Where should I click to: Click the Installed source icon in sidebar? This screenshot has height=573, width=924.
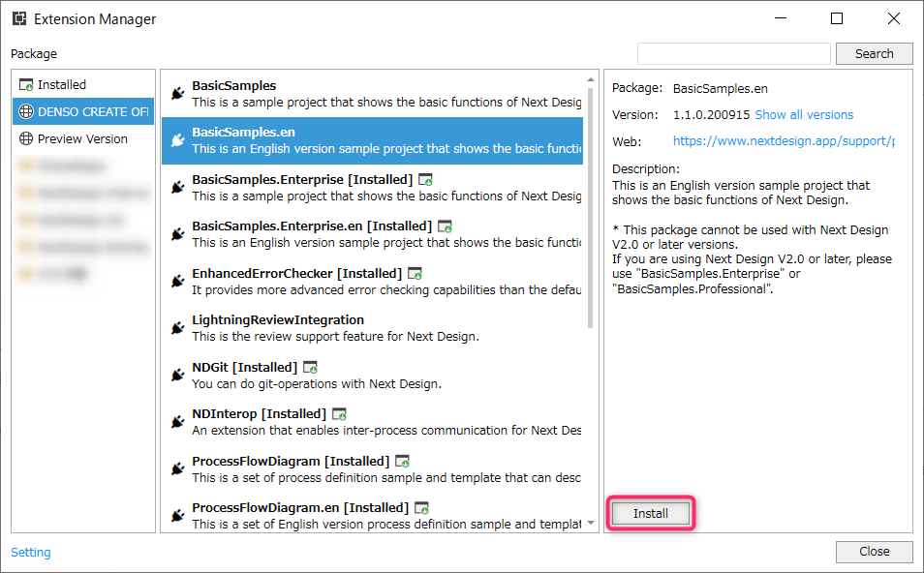click(x=26, y=85)
